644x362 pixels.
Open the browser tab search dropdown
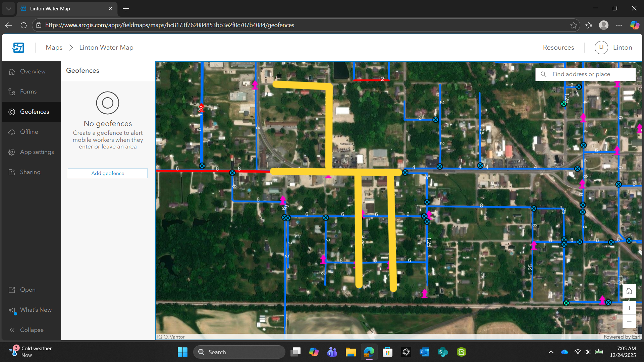coord(8,8)
